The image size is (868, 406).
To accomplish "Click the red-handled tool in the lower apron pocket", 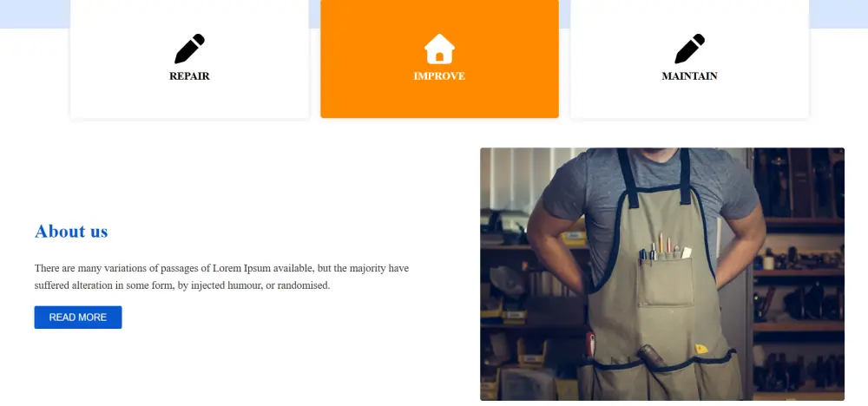I will click(x=590, y=345).
